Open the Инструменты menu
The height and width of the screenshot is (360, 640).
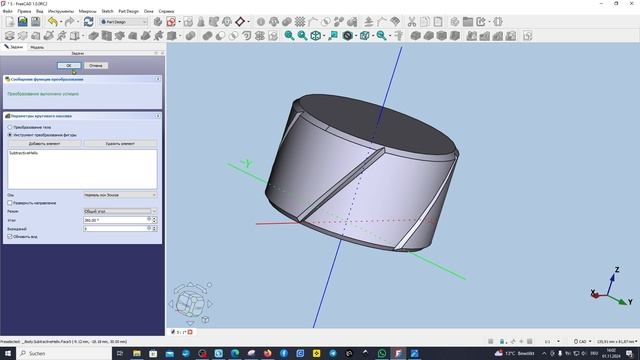coord(61,11)
